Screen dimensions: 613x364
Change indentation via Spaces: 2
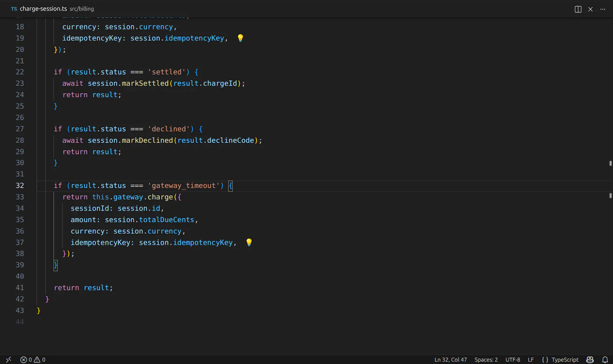pos(486,359)
